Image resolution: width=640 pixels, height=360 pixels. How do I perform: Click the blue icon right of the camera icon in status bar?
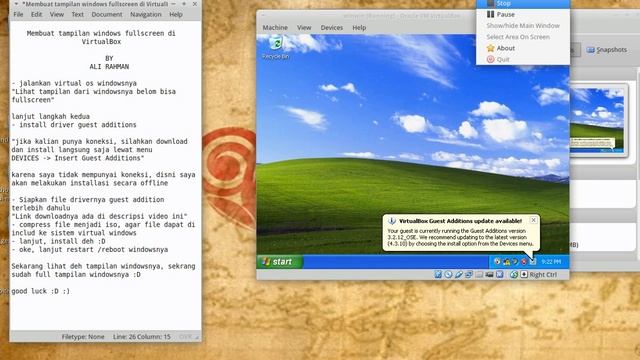click(500, 274)
